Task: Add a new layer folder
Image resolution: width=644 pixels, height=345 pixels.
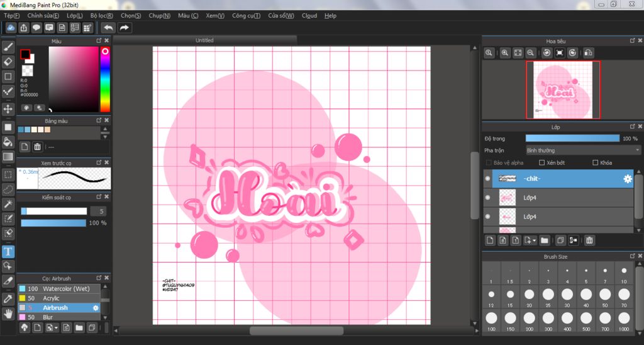Action: tap(544, 240)
